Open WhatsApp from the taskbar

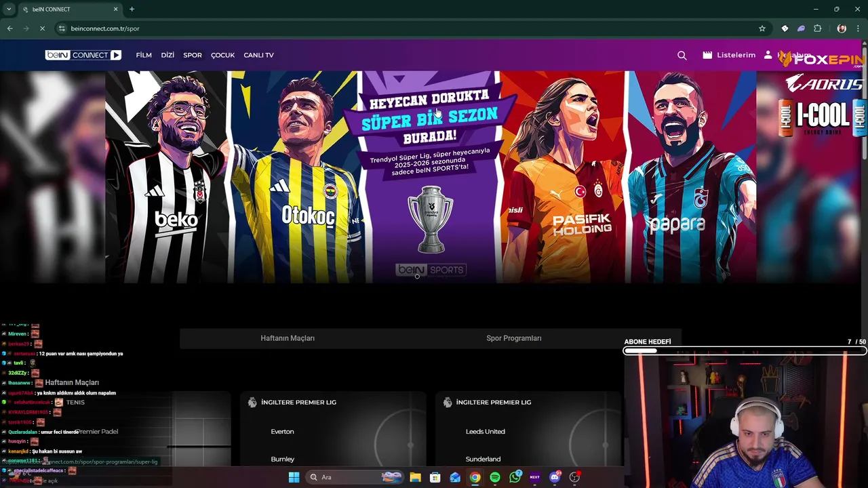pos(515,477)
